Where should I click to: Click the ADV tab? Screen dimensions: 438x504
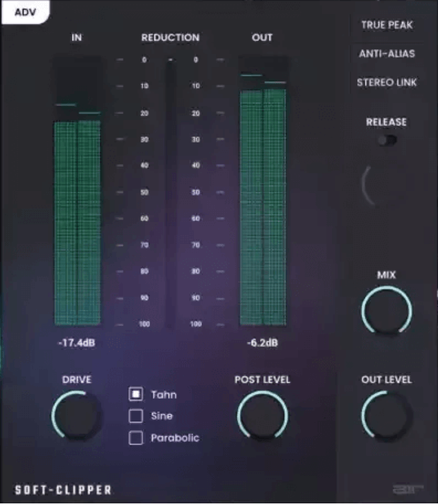[25, 12]
